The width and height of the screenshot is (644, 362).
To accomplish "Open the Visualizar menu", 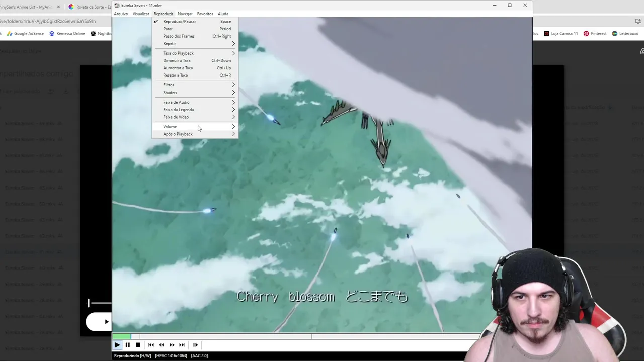I will point(141,14).
